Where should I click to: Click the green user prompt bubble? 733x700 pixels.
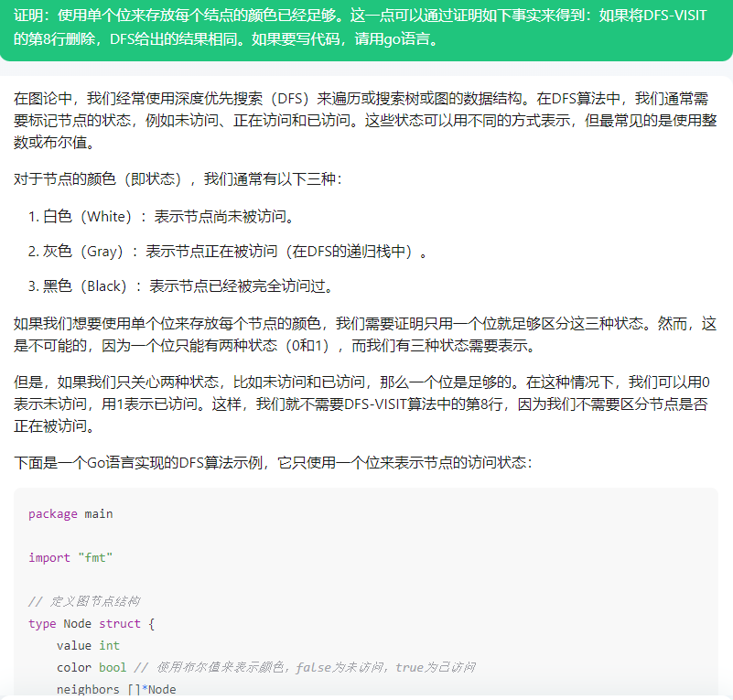click(366, 29)
